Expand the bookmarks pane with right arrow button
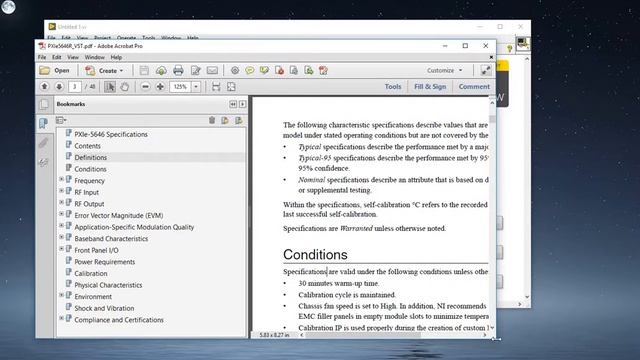Viewport: 640px width, 360px height. pyautogui.click(x=242, y=104)
